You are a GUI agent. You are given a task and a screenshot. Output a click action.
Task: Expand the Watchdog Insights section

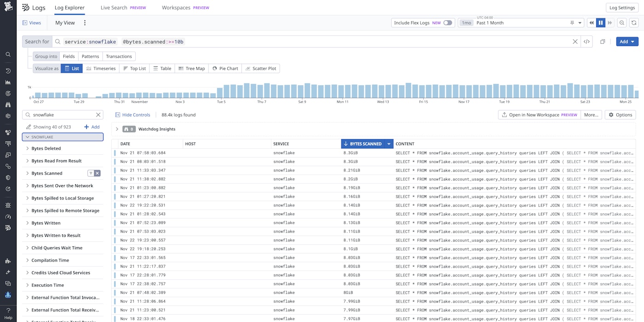117,129
